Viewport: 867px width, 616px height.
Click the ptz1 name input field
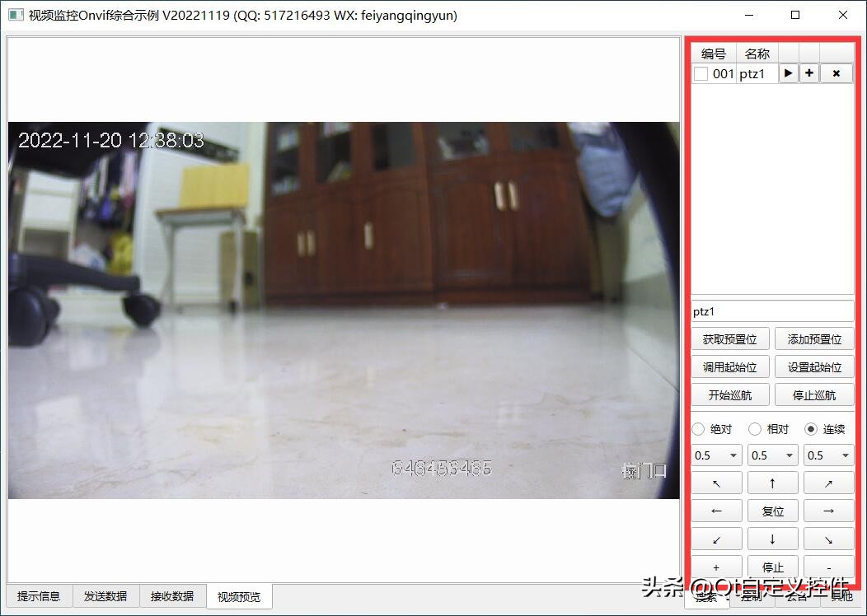pyautogui.click(x=772, y=310)
